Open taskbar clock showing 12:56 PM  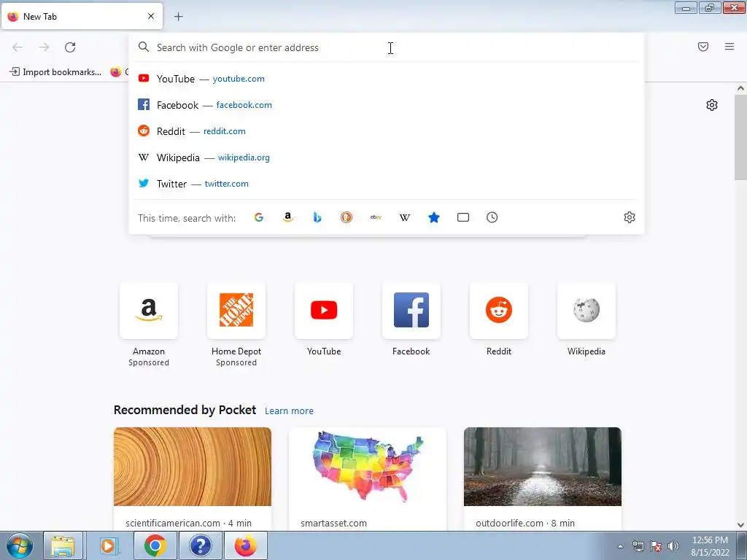(x=710, y=546)
